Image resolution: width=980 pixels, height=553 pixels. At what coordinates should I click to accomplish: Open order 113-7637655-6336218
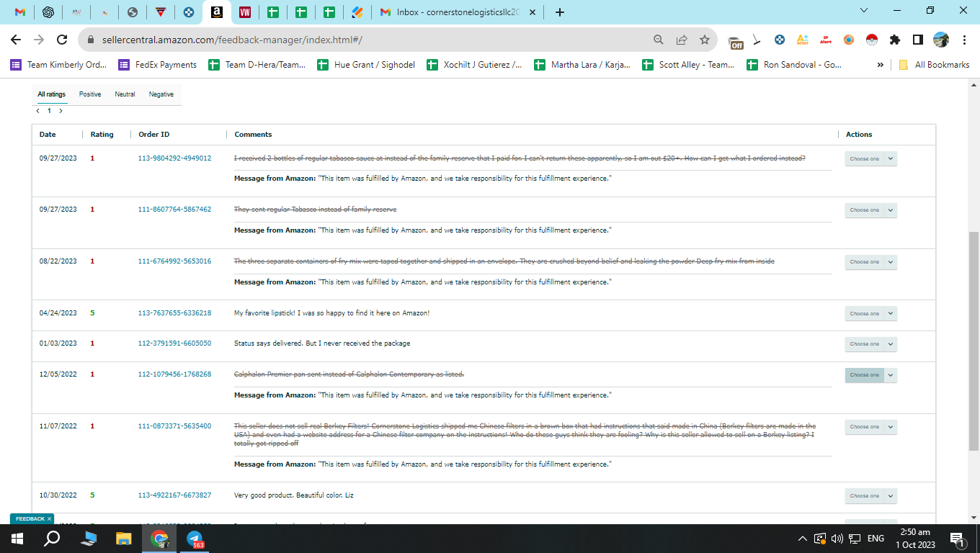tap(175, 313)
